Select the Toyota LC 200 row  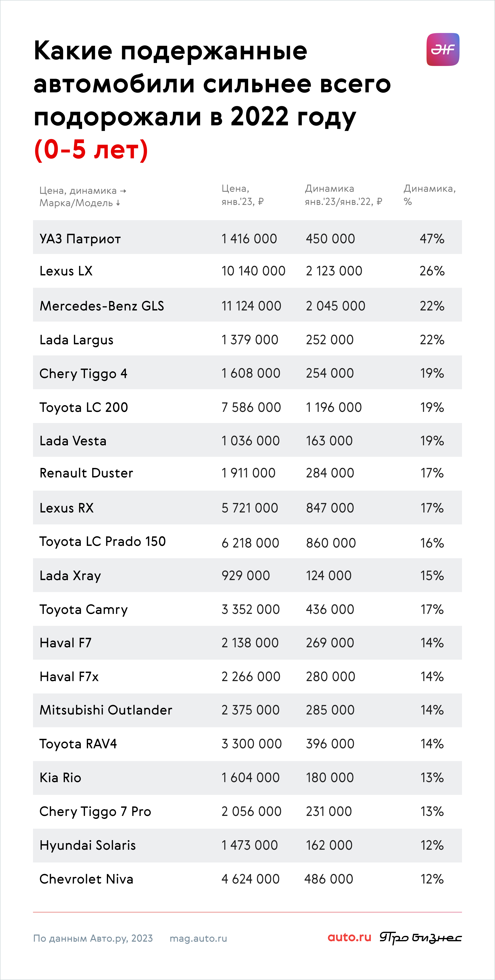[x=247, y=406]
